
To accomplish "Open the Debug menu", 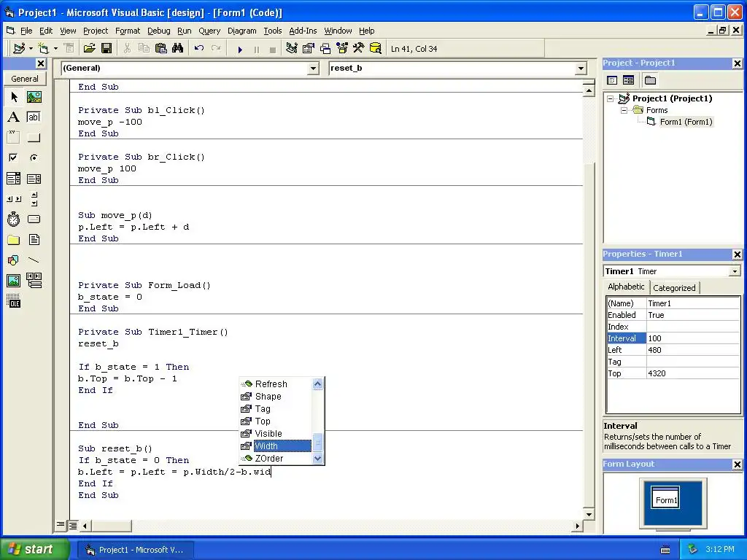I will coord(158,31).
